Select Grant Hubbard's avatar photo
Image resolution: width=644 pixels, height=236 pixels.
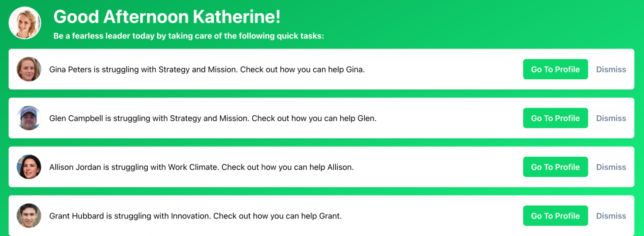(x=29, y=216)
